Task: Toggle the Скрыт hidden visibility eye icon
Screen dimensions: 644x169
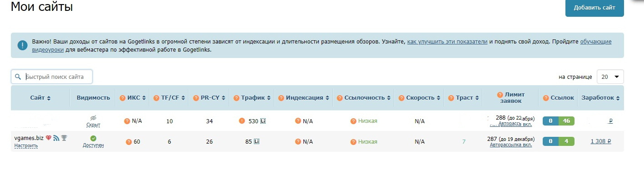Action: 93,118
